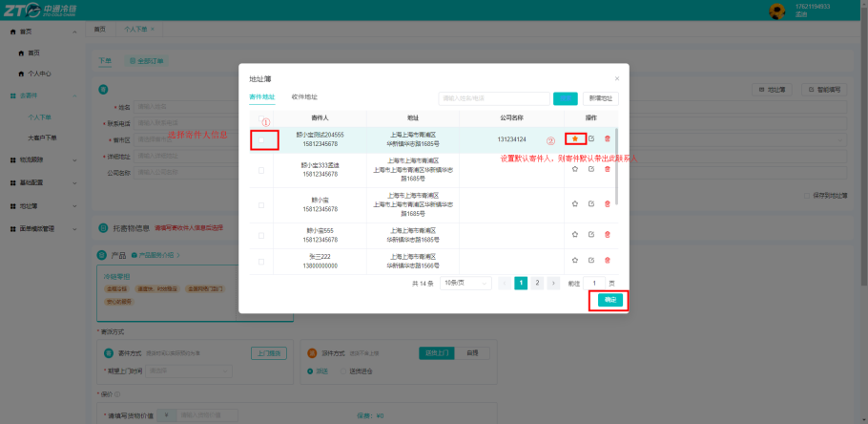This screenshot has width=868, height=424.
Task: Expand the 物流跟踪 sidebar menu
Action: point(43,160)
